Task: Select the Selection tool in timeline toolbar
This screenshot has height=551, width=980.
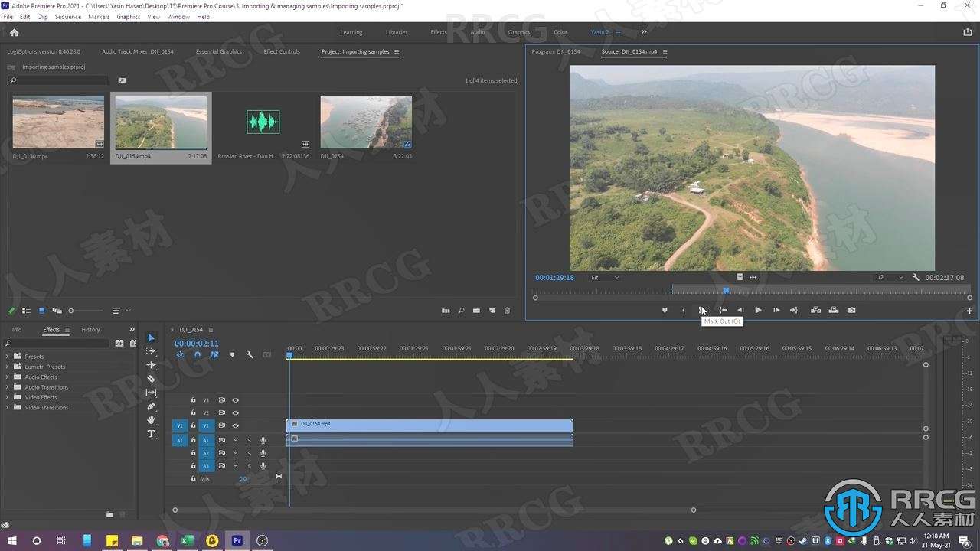Action: point(151,337)
